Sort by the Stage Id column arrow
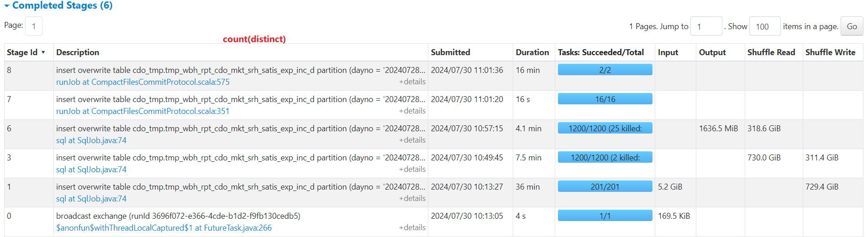This screenshot has height=237, width=868. (43, 52)
